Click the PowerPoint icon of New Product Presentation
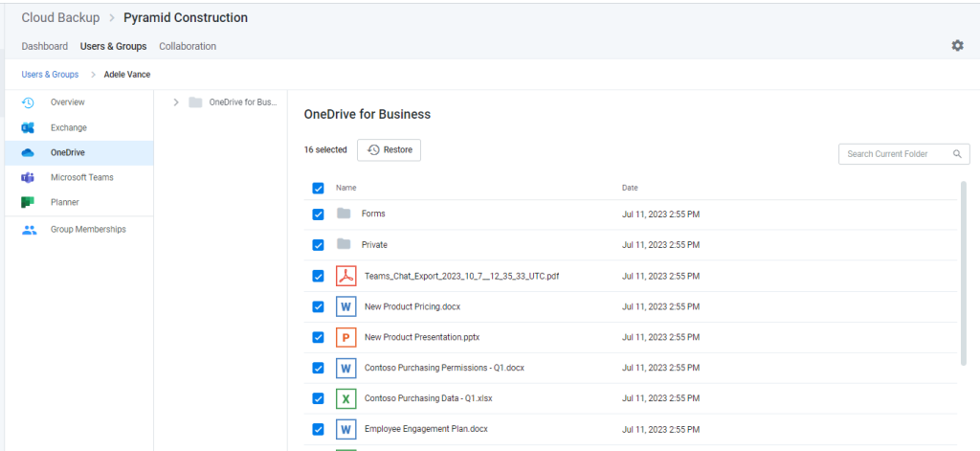Image resolution: width=980 pixels, height=451 pixels. pos(345,337)
